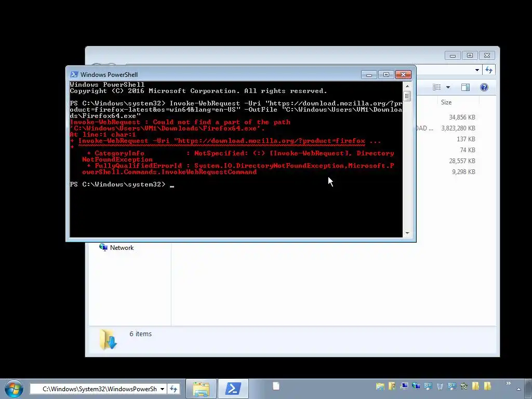Open Explorer help (question mark icon)
Screen dimensions: 532x399
click(x=484, y=87)
